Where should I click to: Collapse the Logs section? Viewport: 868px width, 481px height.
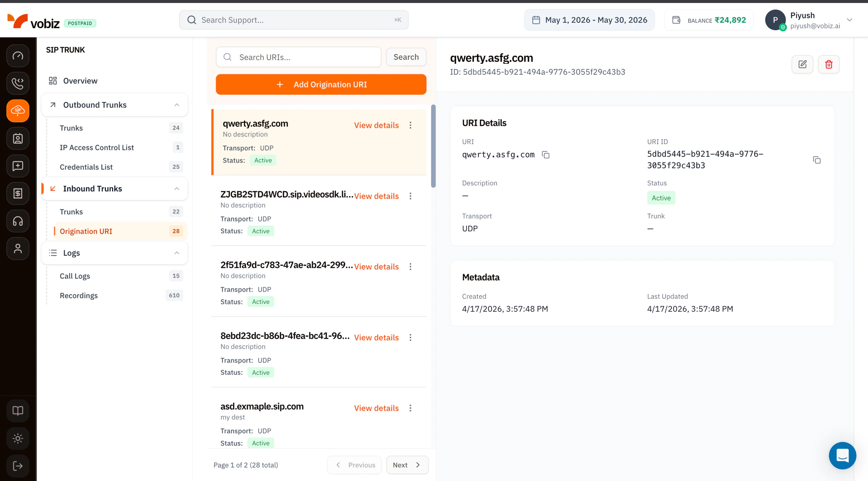(x=177, y=253)
